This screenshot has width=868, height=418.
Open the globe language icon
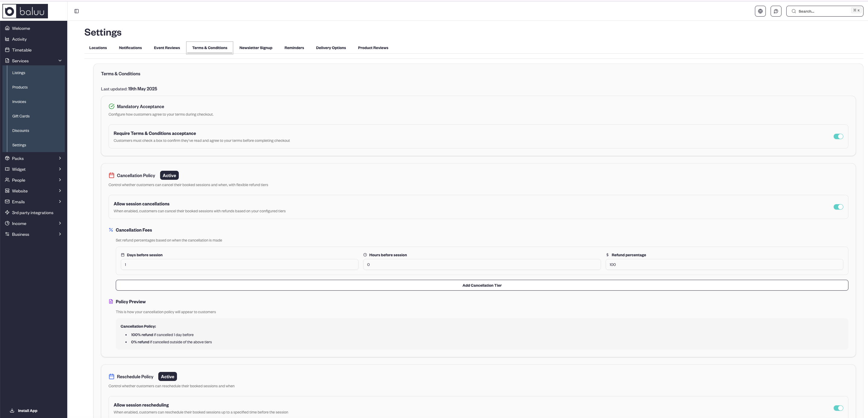pos(760,11)
